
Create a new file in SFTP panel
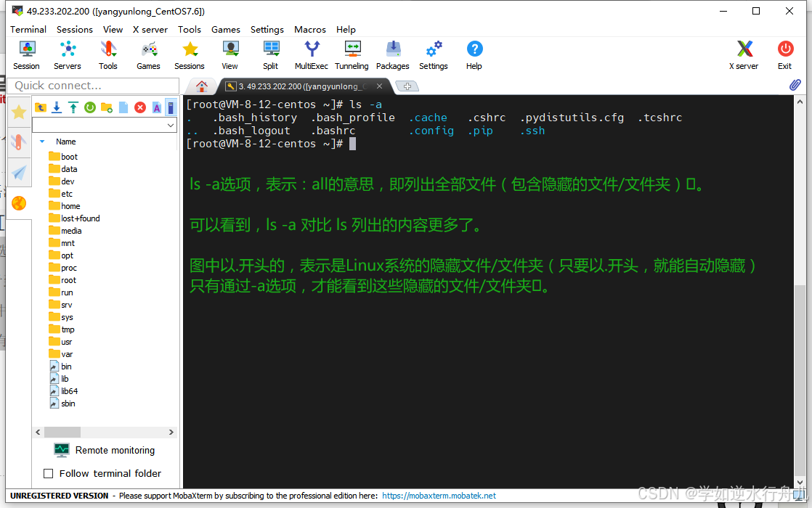tap(123, 107)
